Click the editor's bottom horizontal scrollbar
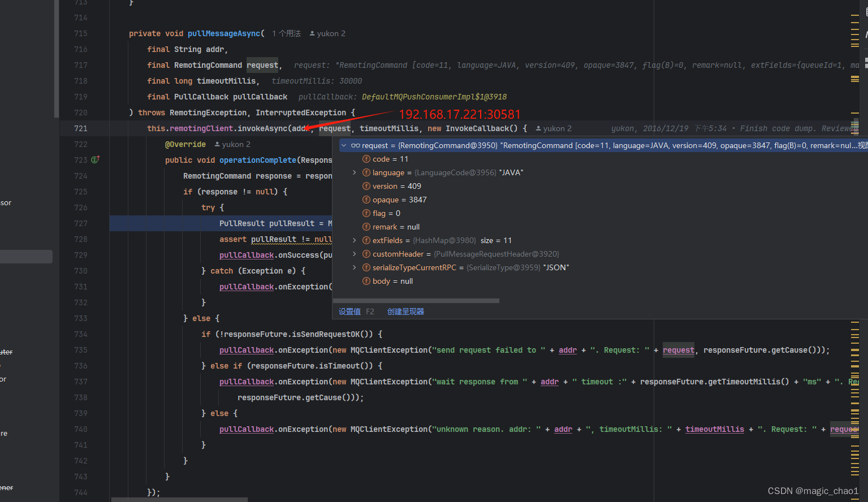Screen dimensions: 868x502 pyautogui.click(x=180, y=500)
